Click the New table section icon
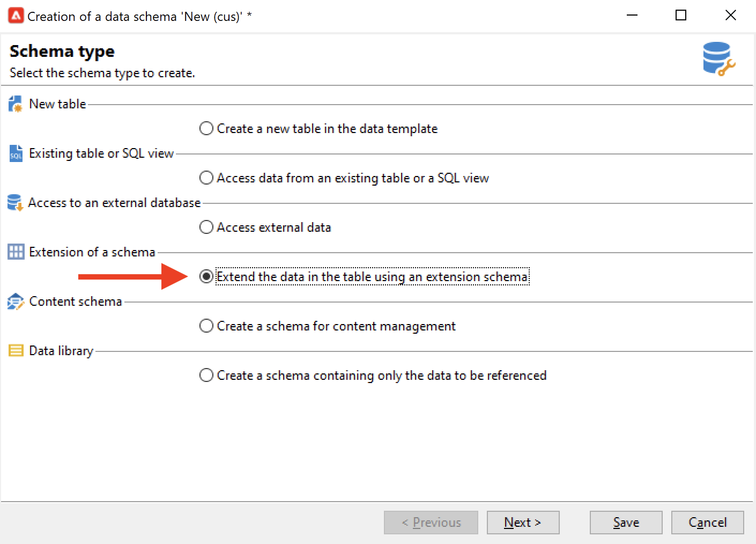Viewport: 756px width, 544px height. 16,104
